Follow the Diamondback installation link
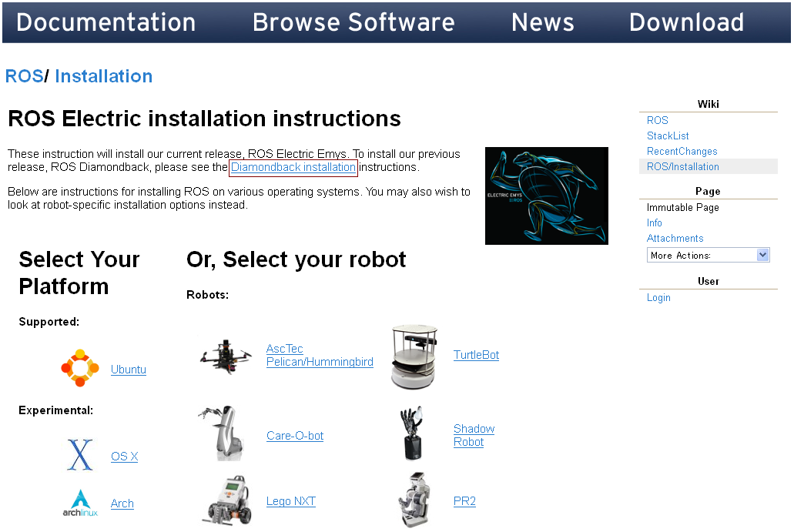The width and height of the screenshot is (794, 532). (x=293, y=168)
